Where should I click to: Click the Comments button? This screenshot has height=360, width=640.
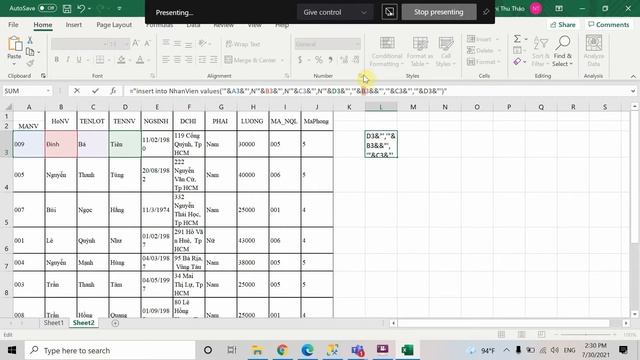point(608,24)
